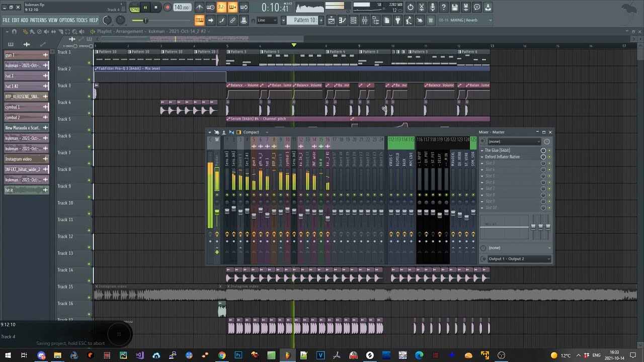The width and height of the screenshot is (644, 362).
Task: Toggle mute on Track 1 in playlist
Action: pos(89,63)
